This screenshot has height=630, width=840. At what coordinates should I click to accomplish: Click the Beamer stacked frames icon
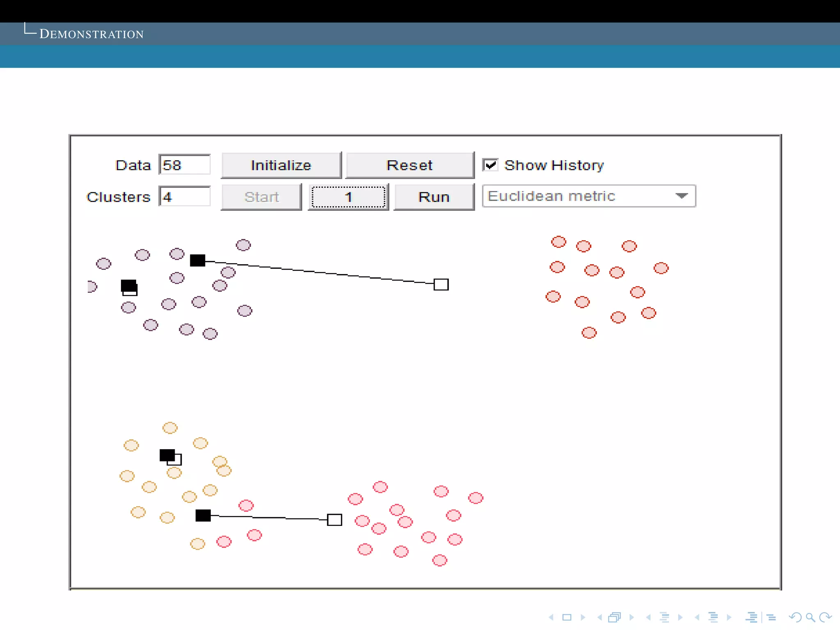click(615, 617)
